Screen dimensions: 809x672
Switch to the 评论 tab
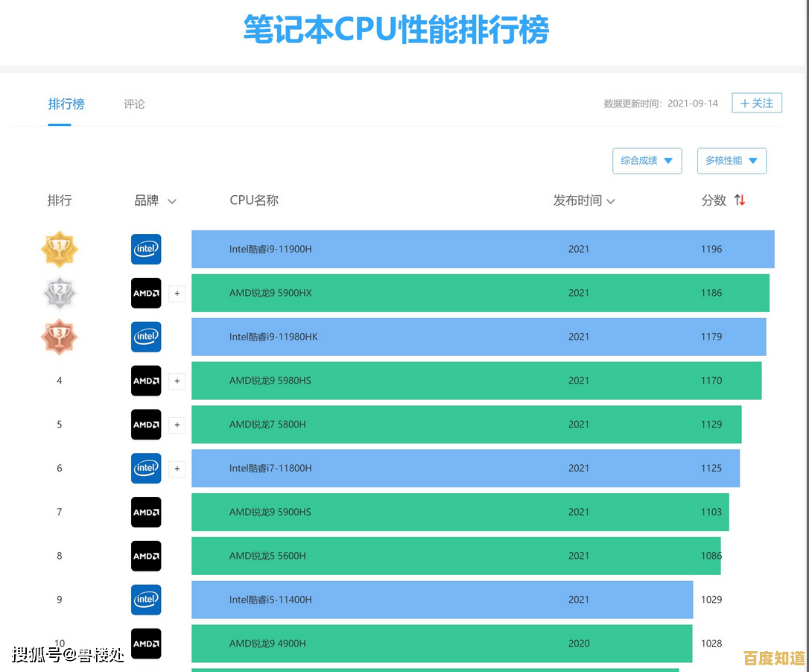click(x=134, y=104)
